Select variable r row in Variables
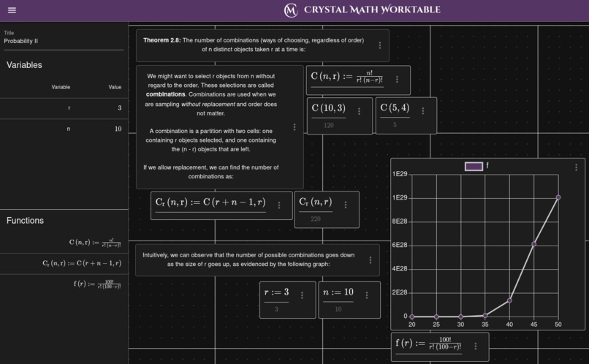Screen dimensions: 589x364 (x=64, y=108)
